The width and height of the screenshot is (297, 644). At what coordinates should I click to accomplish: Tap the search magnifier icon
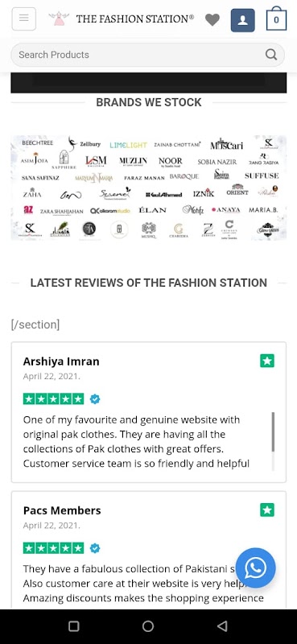(x=271, y=54)
